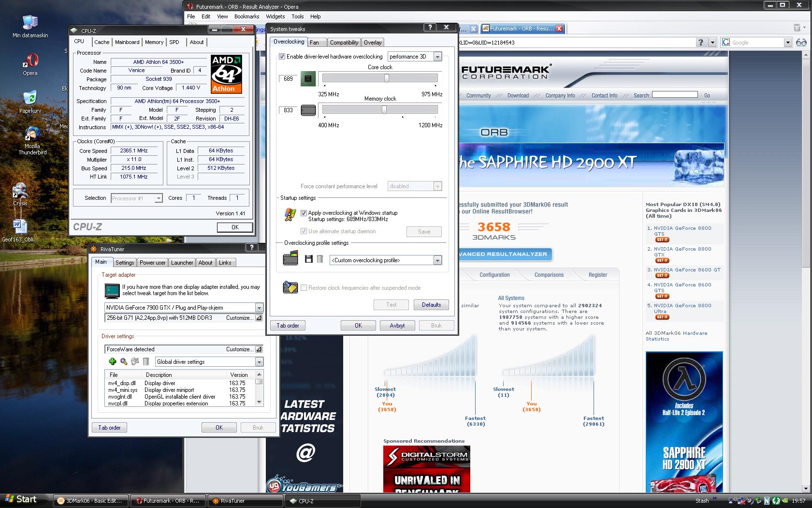Click Memory clock slider handle
The image size is (812, 508).
[x=384, y=110]
